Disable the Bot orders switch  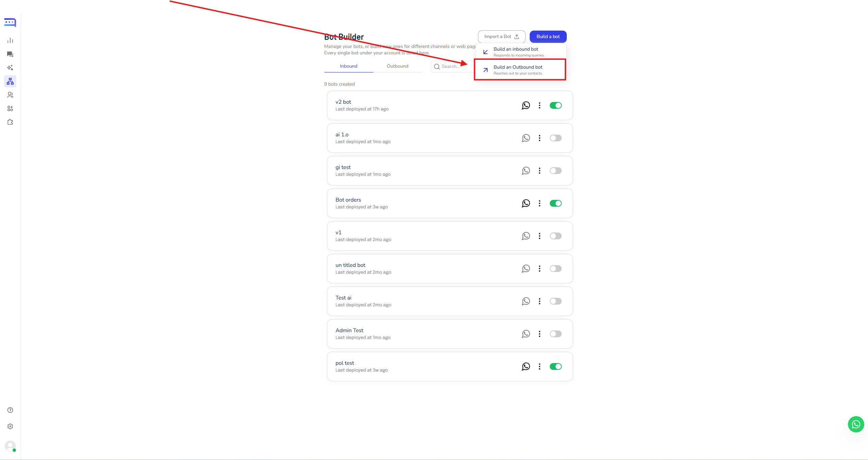[x=556, y=203]
